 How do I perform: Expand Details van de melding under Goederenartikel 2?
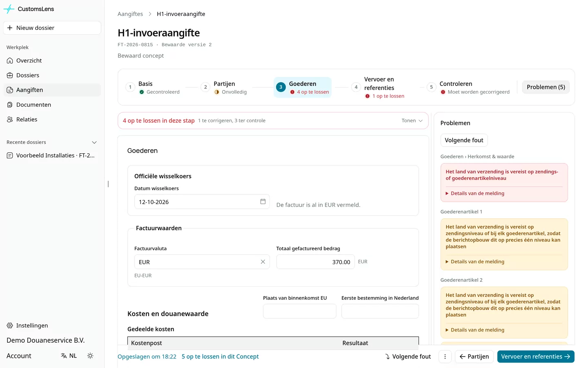click(475, 330)
